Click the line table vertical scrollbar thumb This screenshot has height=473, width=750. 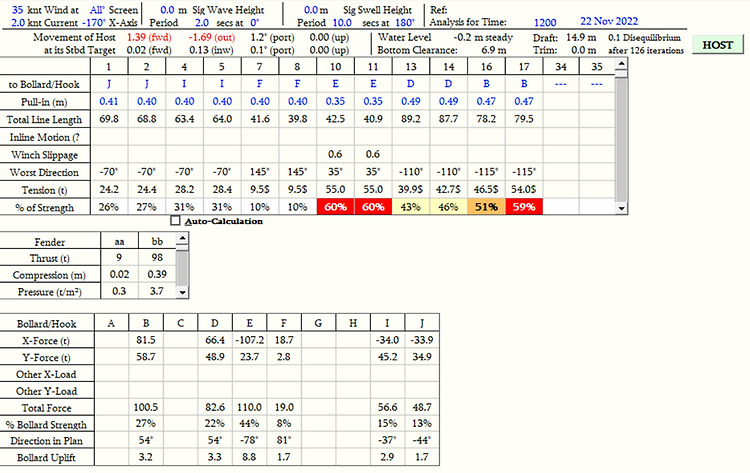621,139
